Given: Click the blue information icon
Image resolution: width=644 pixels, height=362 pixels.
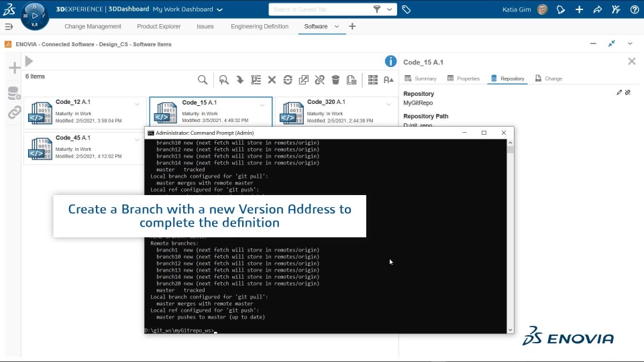Looking at the screenshot, I should pyautogui.click(x=390, y=61).
